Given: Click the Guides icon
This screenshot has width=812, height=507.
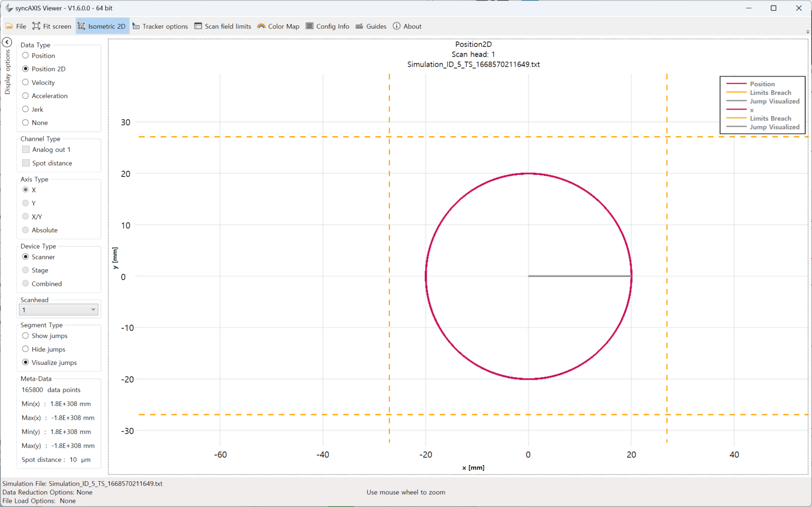Looking at the screenshot, I should click(359, 26).
